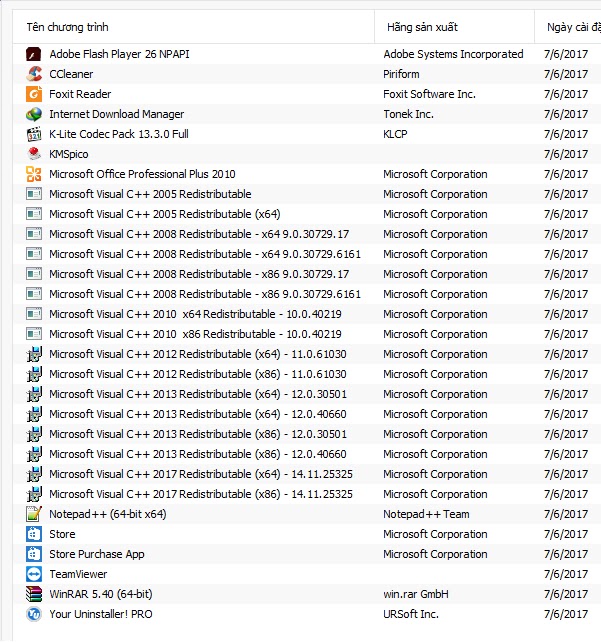This screenshot has width=601, height=642.
Task: Select the TeamViewer entry name
Action: tap(78, 574)
